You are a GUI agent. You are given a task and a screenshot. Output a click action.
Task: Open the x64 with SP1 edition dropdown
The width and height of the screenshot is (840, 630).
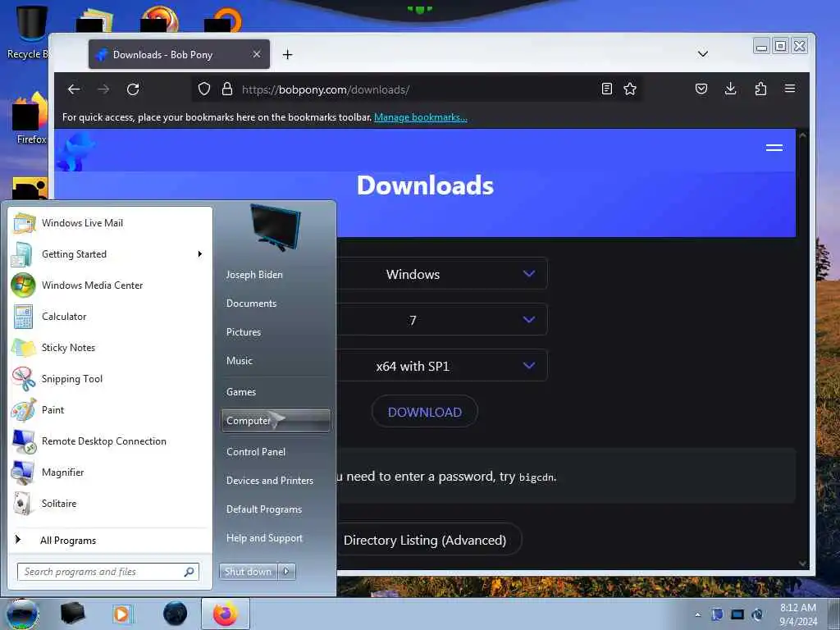click(x=442, y=366)
